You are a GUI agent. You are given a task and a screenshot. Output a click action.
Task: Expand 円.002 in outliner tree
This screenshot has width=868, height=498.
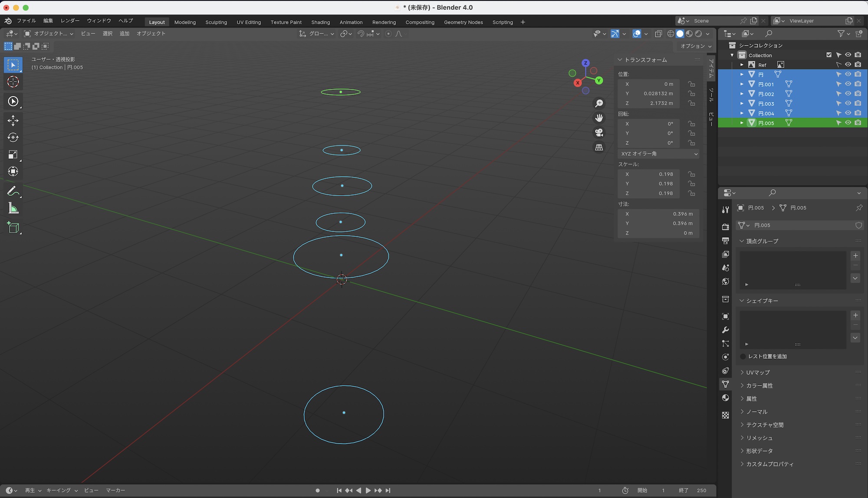tap(742, 94)
